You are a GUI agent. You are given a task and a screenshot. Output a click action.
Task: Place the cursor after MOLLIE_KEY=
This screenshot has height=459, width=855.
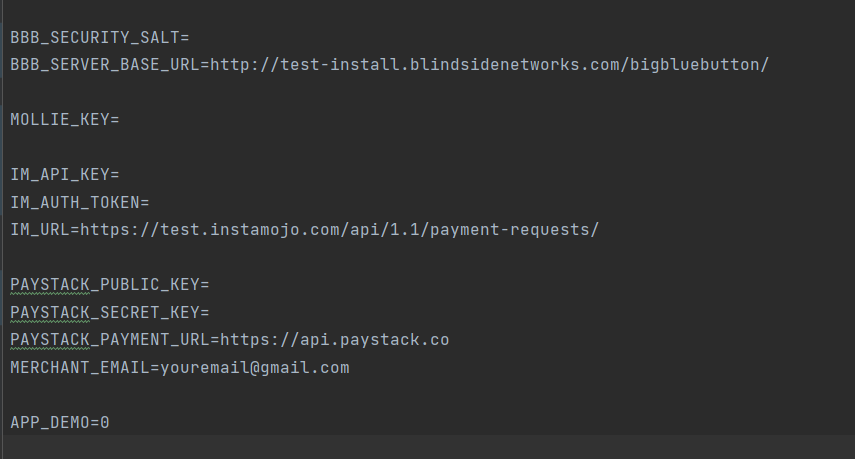pyautogui.click(x=120, y=120)
